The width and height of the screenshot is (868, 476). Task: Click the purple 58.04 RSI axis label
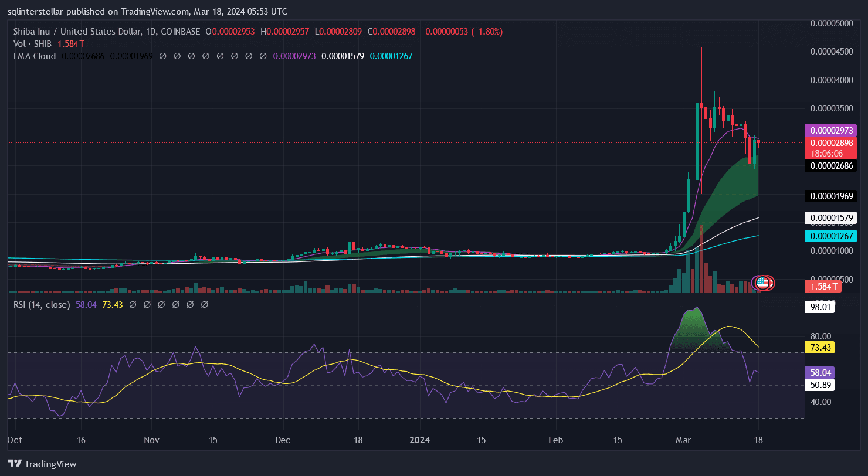pyautogui.click(x=819, y=372)
